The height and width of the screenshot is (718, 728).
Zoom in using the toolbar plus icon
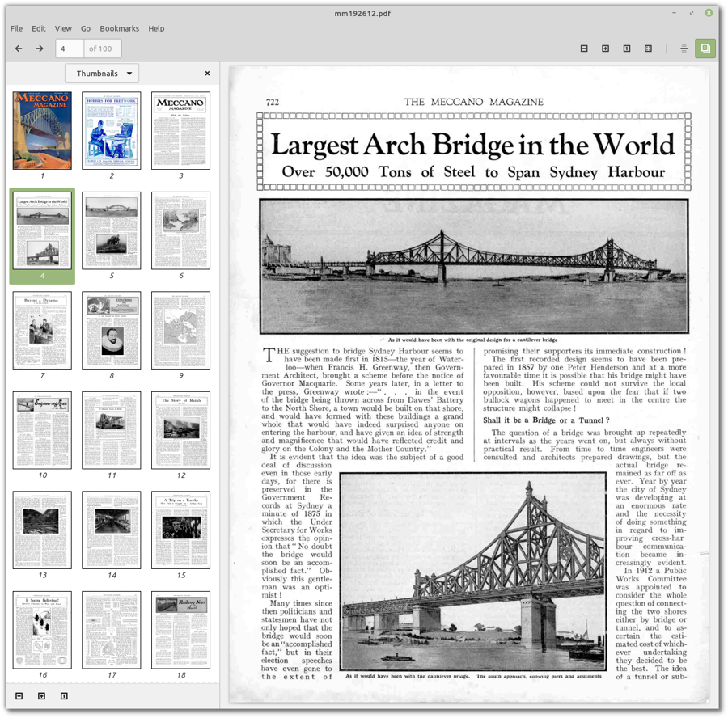pos(604,49)
